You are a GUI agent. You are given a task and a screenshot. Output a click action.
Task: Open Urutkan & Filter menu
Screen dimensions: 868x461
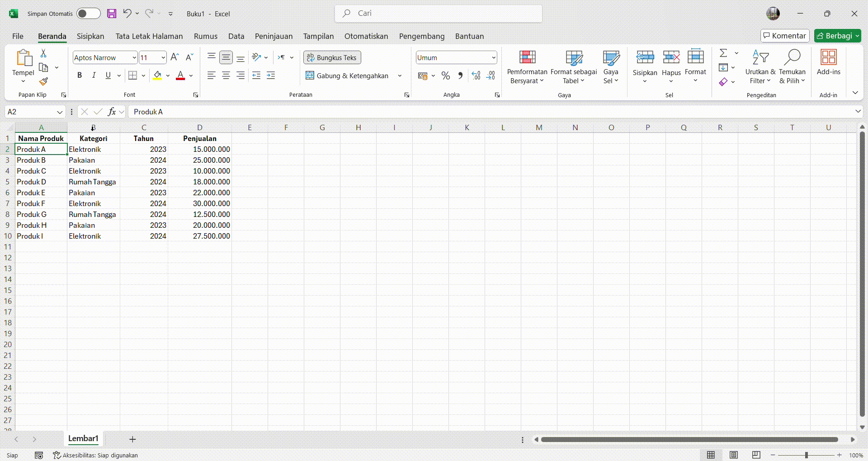[760, 67]
